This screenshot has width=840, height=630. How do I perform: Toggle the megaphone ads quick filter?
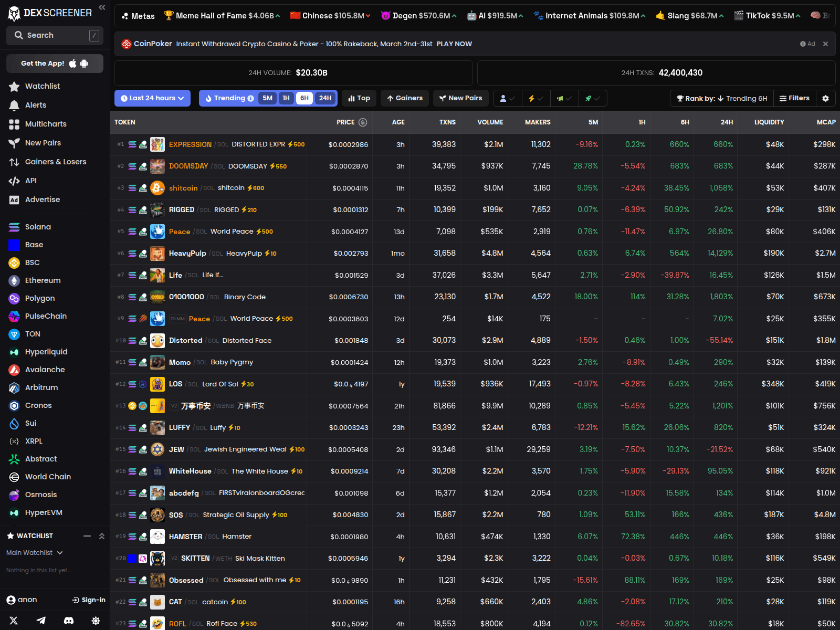(561, 98)
